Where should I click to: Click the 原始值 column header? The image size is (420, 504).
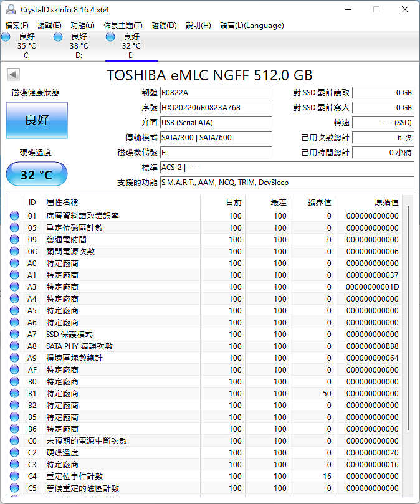click(x=368, y=202)
